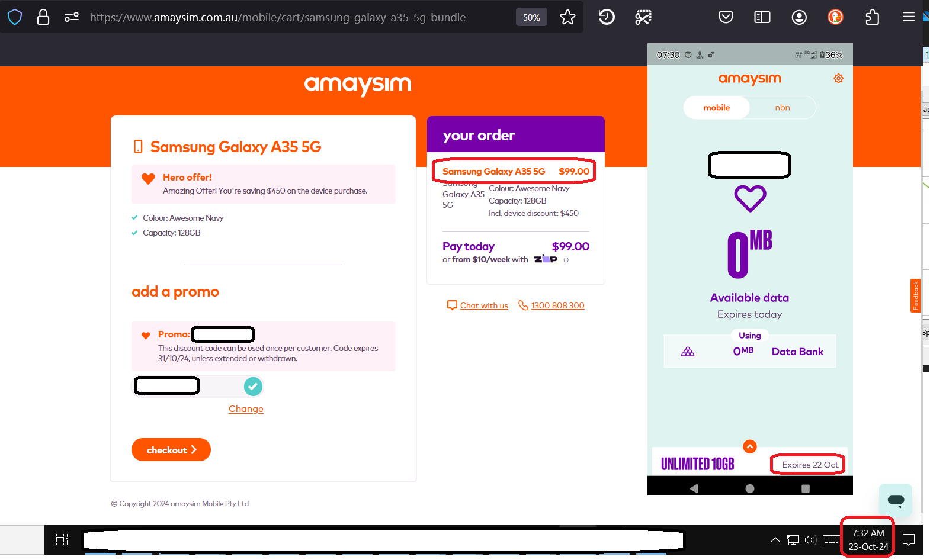Screen dimensions: 930x560
Task: Click the checkout button
Action: (x=171, y=450)
